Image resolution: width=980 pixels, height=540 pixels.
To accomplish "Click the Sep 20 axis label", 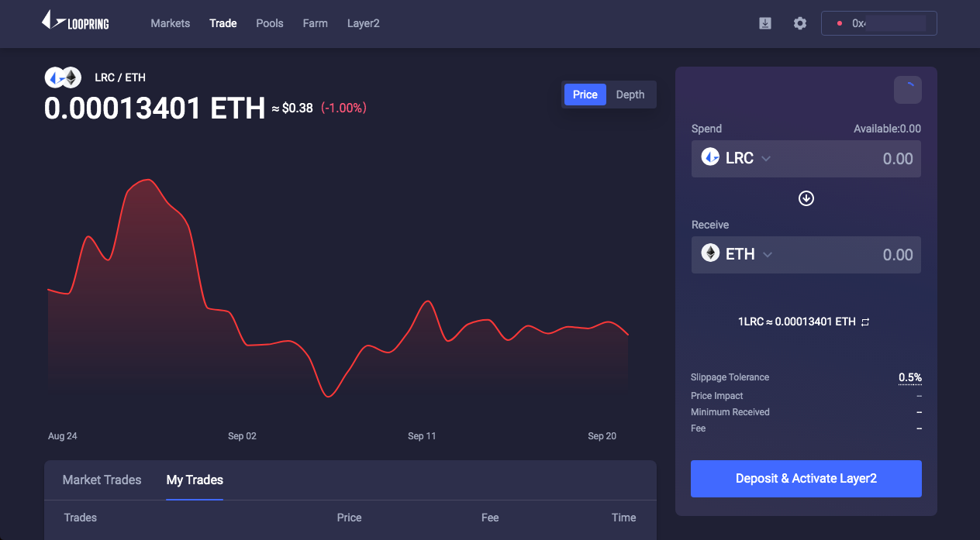I will 602,436.
